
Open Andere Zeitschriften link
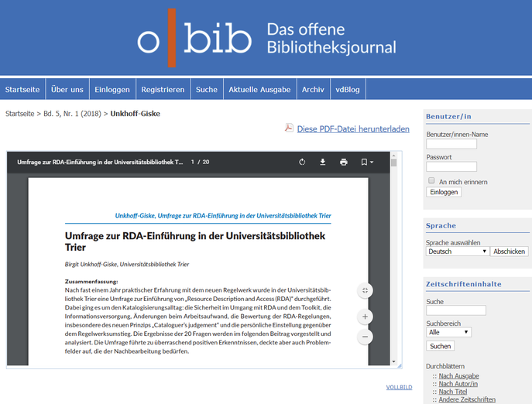coord(467,399)
